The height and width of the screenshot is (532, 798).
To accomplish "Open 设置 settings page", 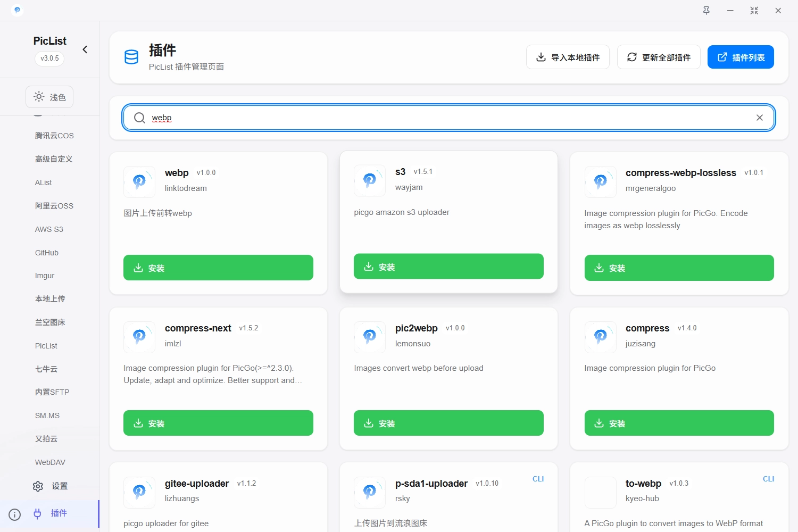I will (50, 486).
